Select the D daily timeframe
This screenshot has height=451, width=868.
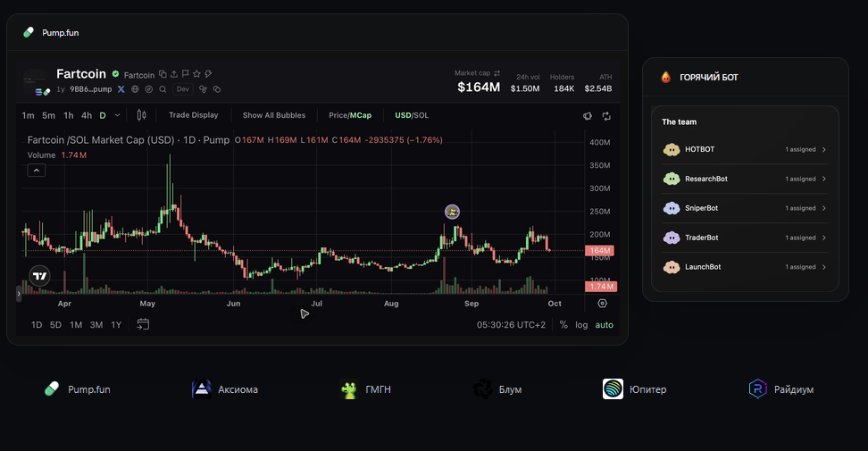click(x=103, y=115)
